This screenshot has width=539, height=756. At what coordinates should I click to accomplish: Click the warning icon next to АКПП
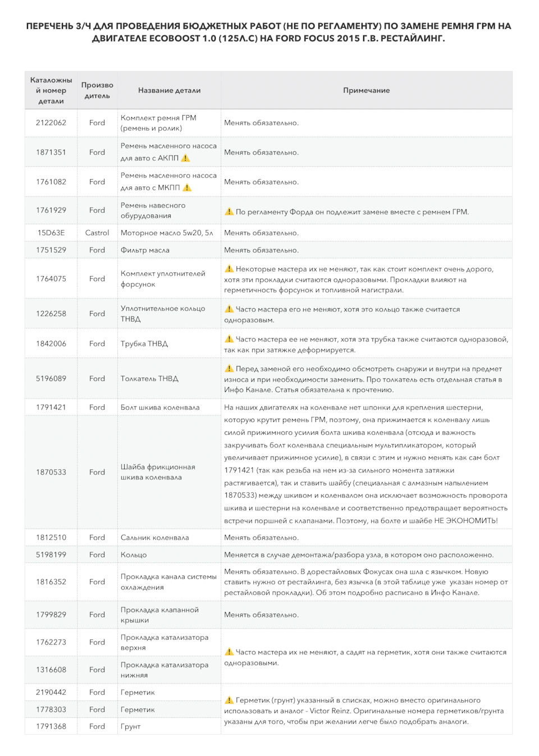[186, 158]
